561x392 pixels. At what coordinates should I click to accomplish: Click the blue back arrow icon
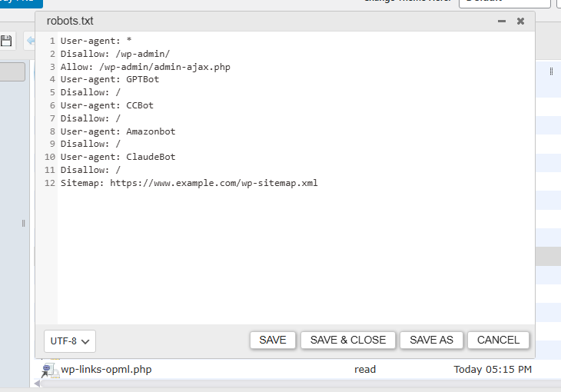31,41
